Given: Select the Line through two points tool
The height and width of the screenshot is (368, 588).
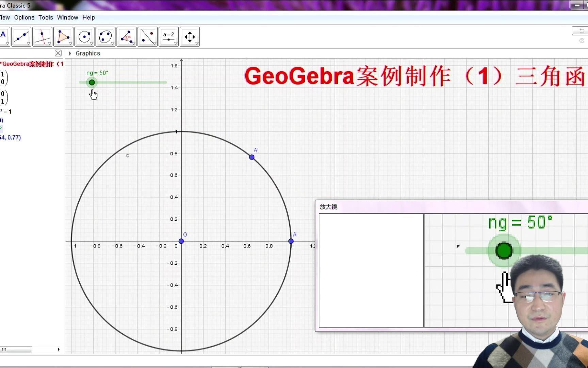Looking at the screenshot, I should (x=21, y=36).
